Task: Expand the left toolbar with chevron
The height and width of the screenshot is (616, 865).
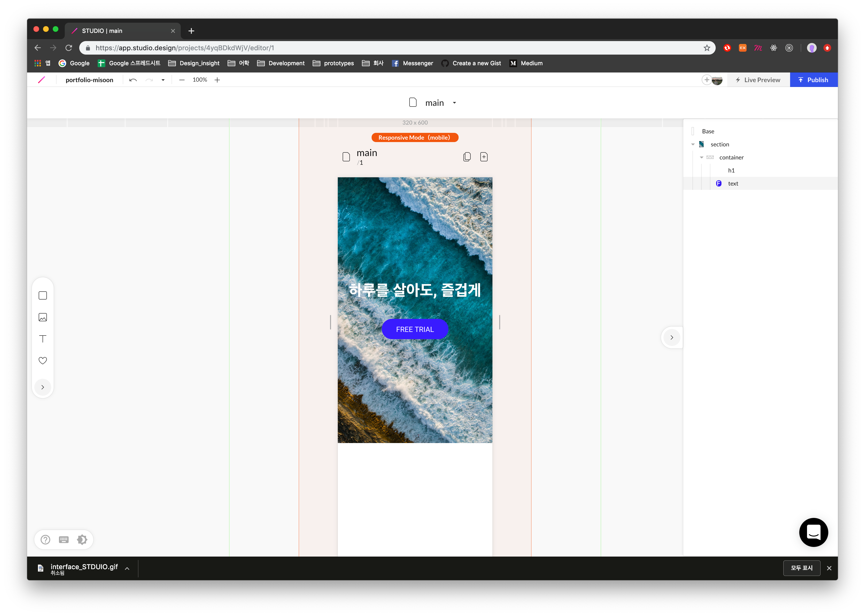Action: pyautogui.click(x=43, y=387)
